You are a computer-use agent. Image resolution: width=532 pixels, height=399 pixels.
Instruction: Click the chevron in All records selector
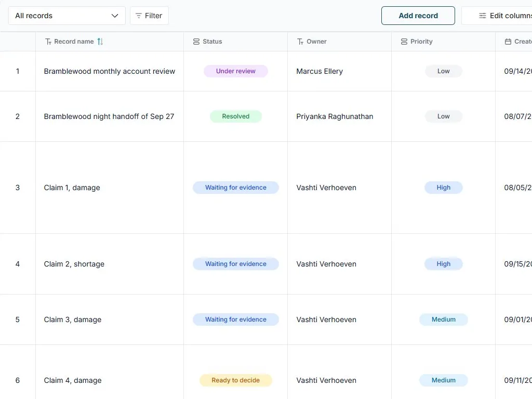click(115, 16)
